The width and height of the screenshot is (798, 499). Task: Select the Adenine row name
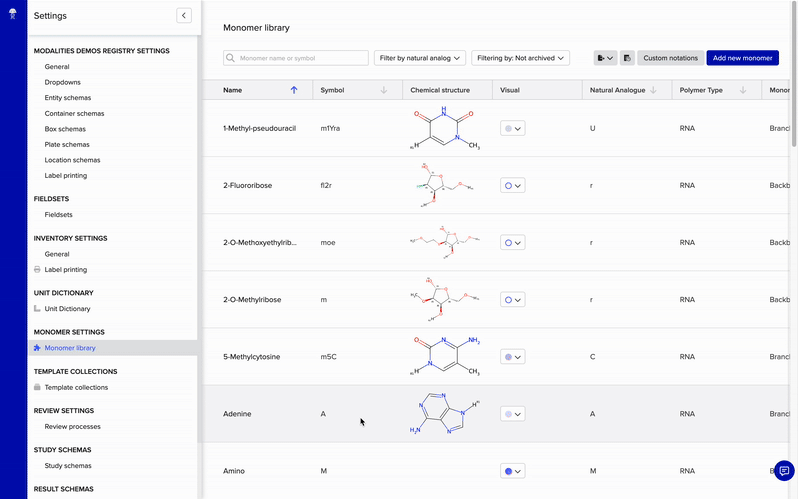237,413
